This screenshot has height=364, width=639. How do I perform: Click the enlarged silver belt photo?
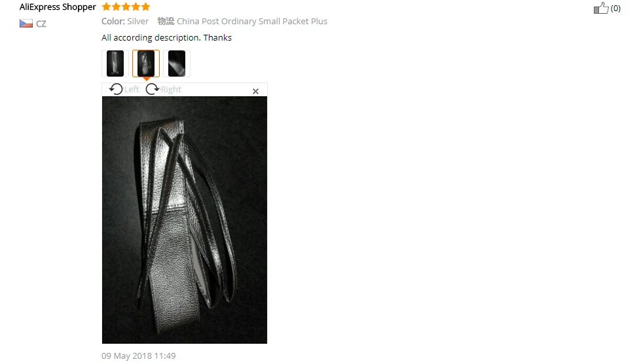pyautogui.click(x=185, y=220)
